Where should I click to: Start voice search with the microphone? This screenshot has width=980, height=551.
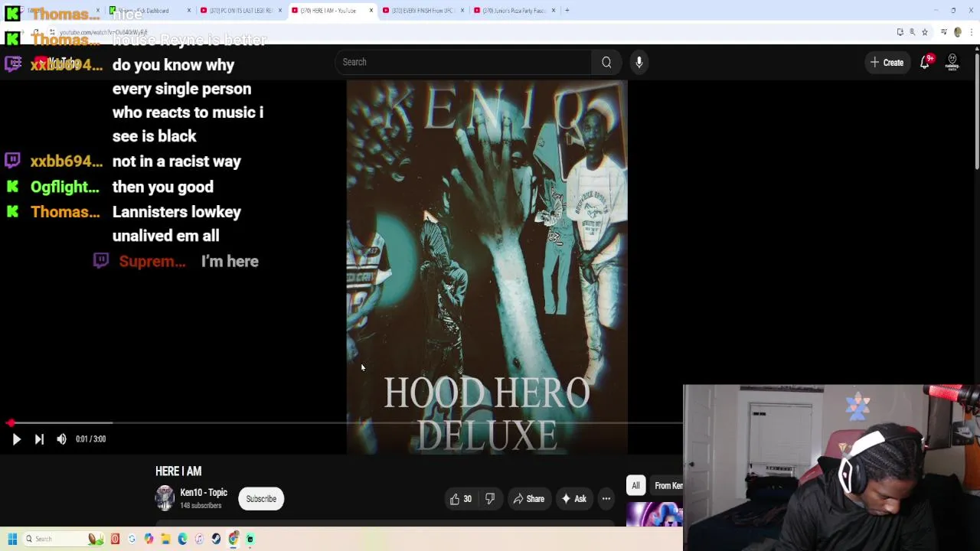(x=639, y=62)
